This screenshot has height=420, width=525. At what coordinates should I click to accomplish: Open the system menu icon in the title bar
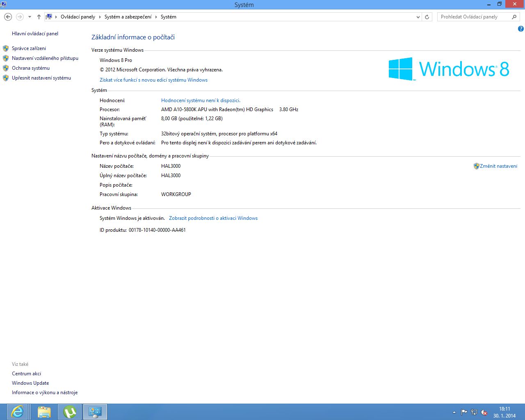(x=3, y=4)
